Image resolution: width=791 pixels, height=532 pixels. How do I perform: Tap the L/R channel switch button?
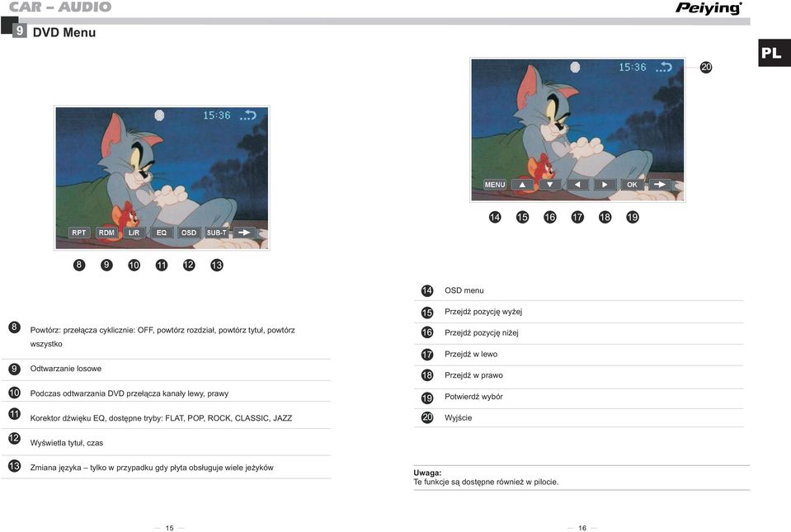pos(134,233)
